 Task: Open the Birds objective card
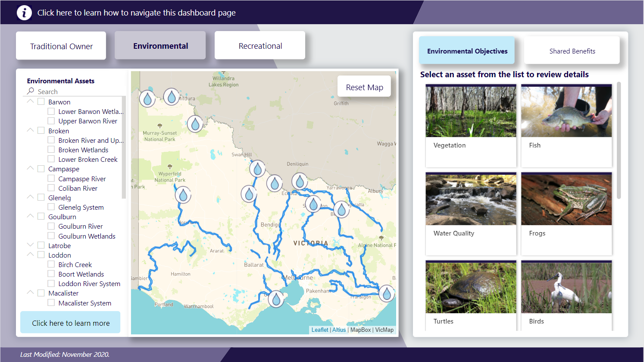pos(566,296)
